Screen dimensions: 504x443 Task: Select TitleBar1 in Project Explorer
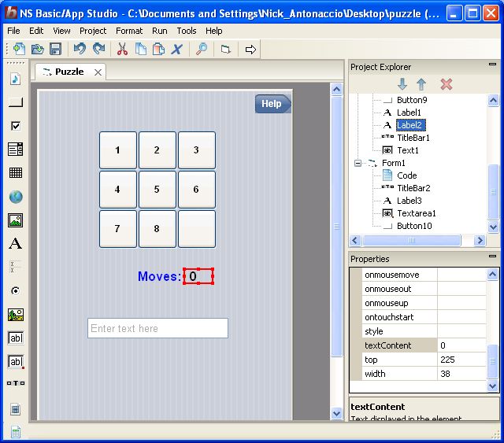coord(413,138)
